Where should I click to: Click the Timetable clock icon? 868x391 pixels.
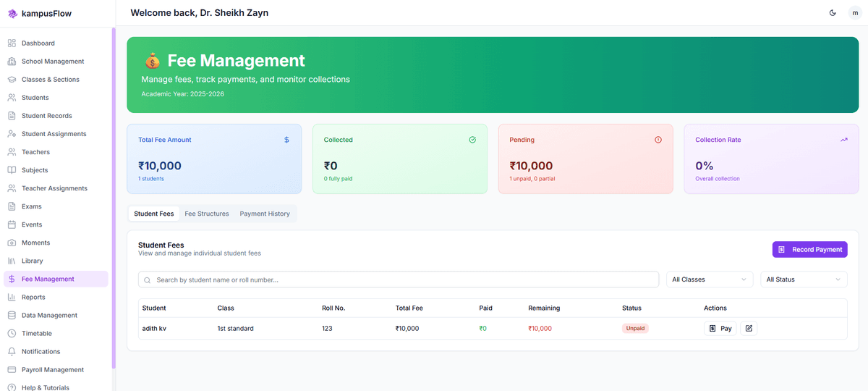12,333
